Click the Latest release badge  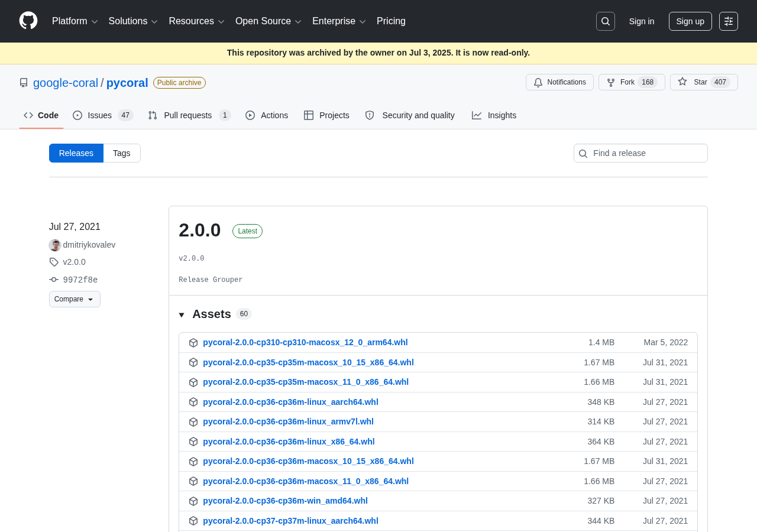247,231
